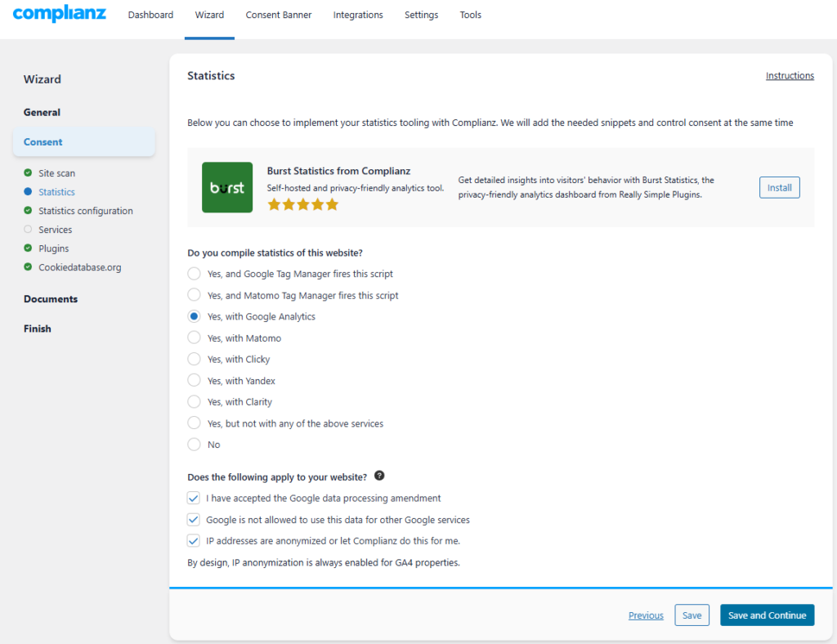Click the blue dot beside Statistics

click(28, 191)
